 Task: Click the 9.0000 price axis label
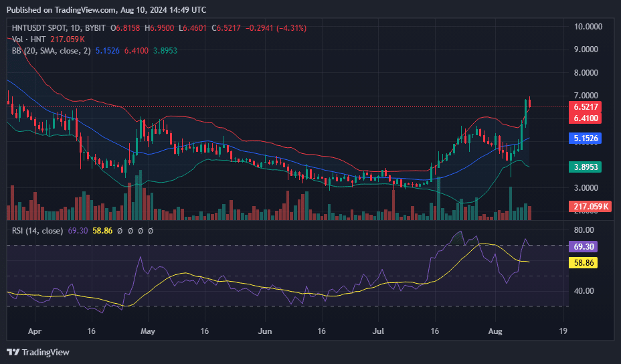[x=586, y=50]
